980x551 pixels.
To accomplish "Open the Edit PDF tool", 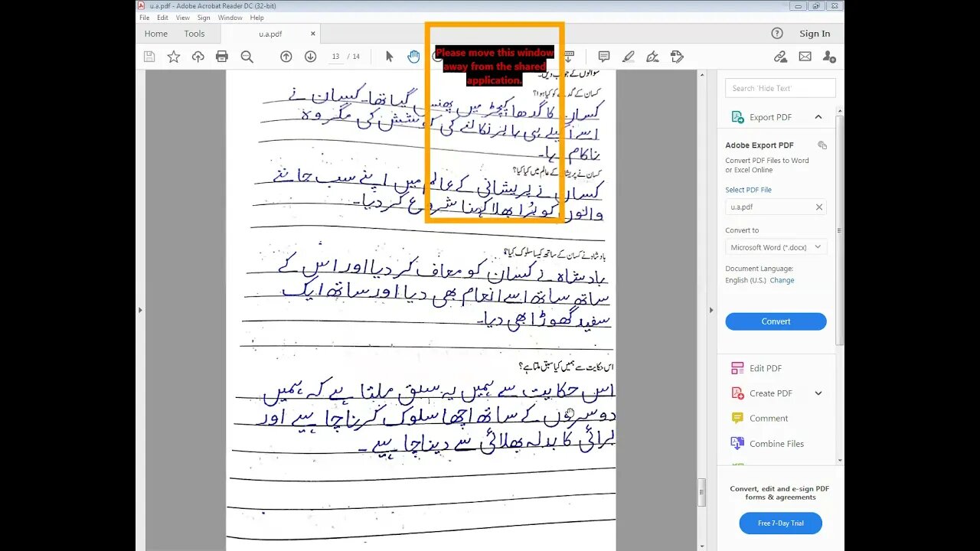I will tap(766, 368).
